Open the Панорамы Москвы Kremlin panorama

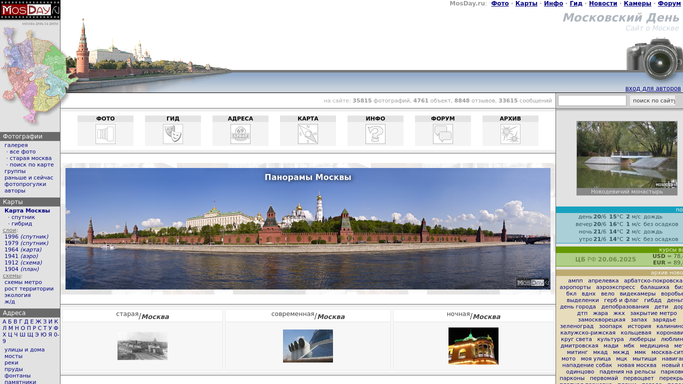308,229
